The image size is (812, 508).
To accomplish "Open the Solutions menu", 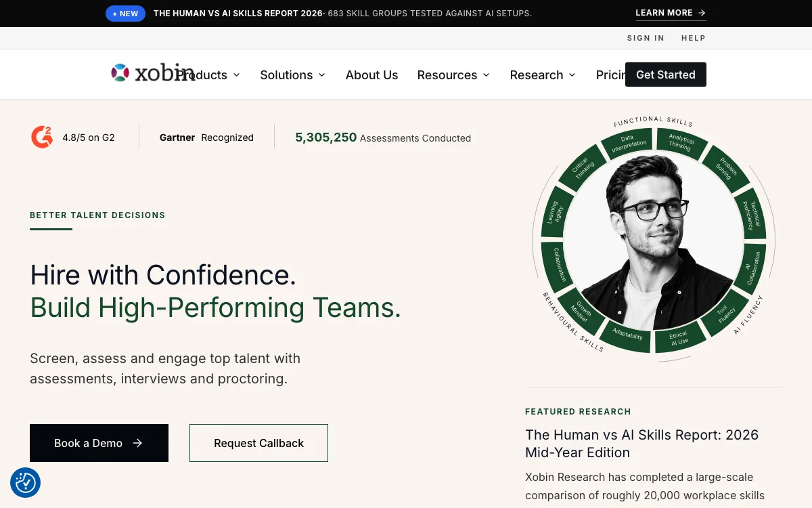I will point(292,75).
